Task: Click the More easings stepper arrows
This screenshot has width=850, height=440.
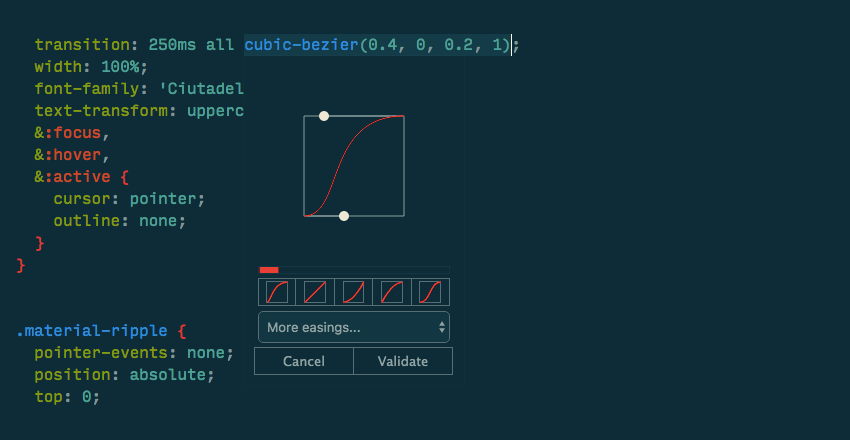Action: (x=441, y=327)
